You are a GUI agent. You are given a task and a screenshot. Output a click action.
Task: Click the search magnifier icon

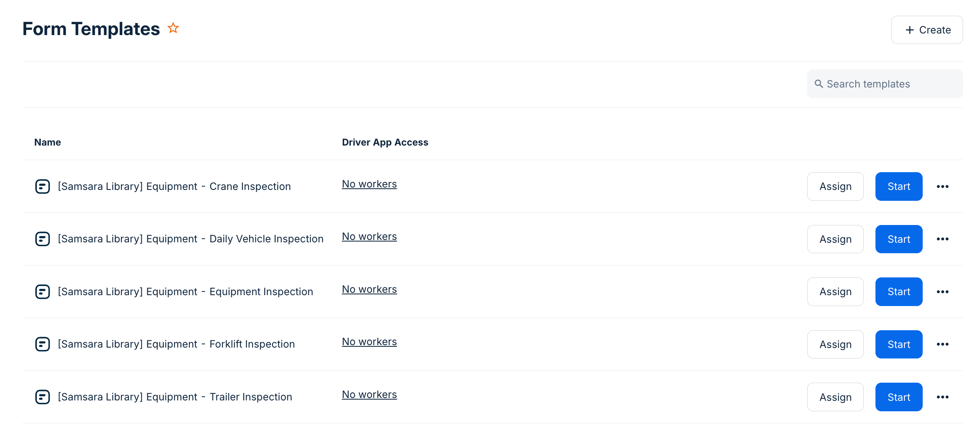point(819,84)
